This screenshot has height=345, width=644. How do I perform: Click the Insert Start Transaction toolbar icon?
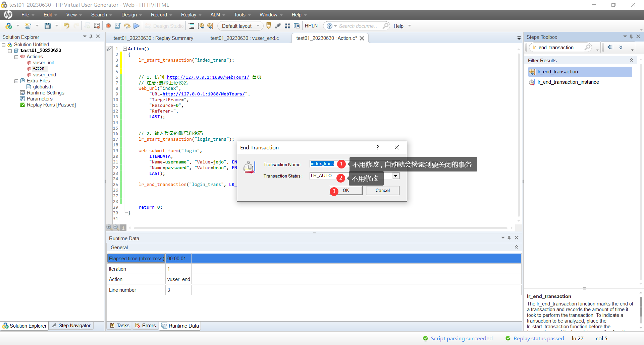point(201,26)
